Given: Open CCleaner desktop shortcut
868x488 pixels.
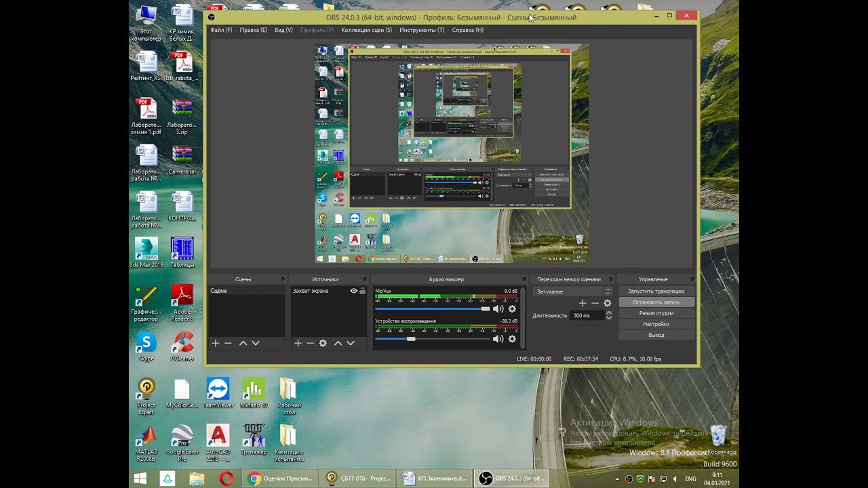Looking at the screenshot, I should [182, 346].
